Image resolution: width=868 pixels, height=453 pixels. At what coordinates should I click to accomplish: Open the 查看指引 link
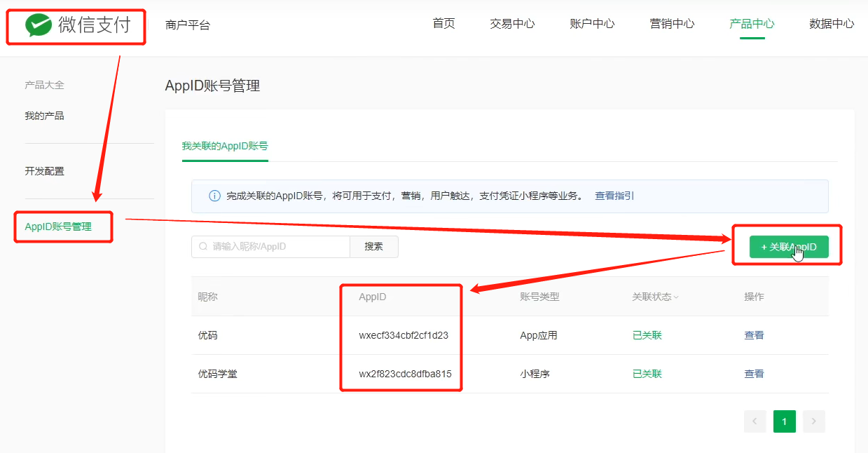[614, 196]
